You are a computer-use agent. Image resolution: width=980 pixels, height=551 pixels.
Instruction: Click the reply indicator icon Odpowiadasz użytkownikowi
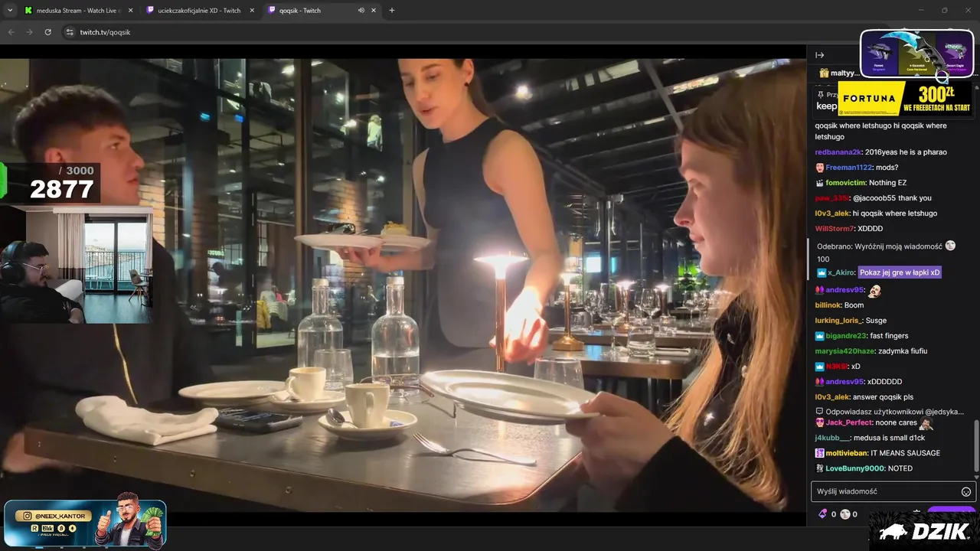pyautogui.click(x=819, y=412)
